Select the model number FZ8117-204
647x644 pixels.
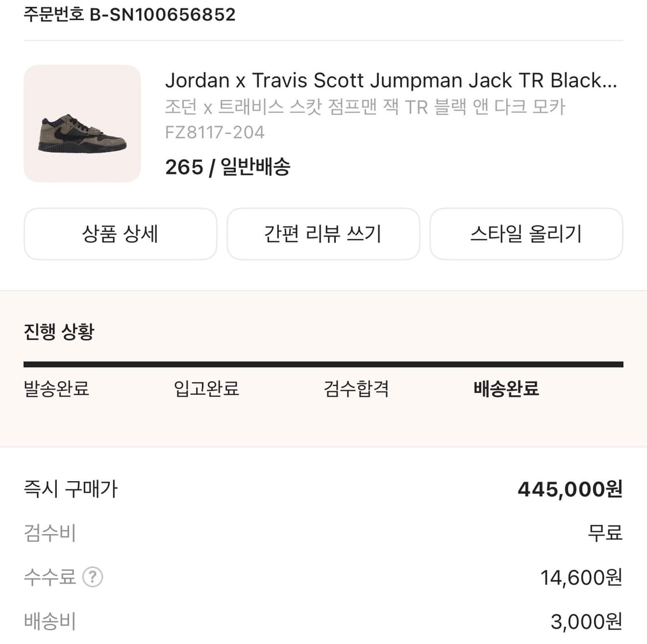pyautogui.click(x=215, y=132)
